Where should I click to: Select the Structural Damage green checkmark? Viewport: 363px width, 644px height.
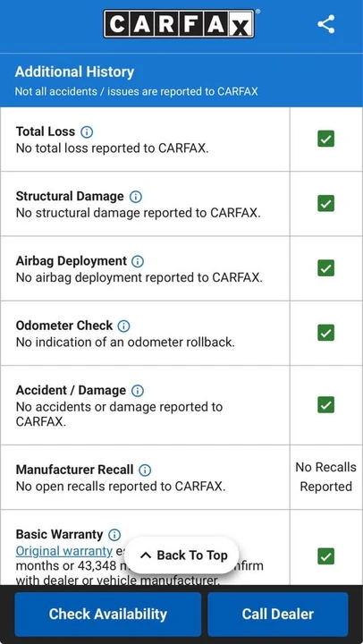tap(326, 203)
